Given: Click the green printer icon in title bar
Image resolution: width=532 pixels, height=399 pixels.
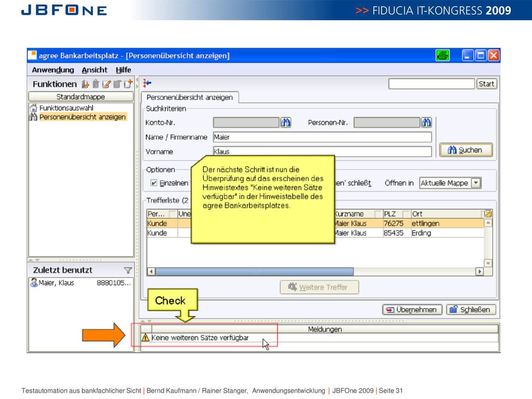Looking at the screenshot, I should click(443, 55).
